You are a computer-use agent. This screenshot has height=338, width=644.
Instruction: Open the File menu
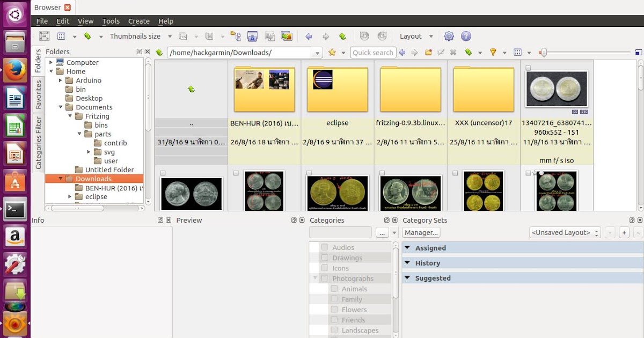(42, 21)
